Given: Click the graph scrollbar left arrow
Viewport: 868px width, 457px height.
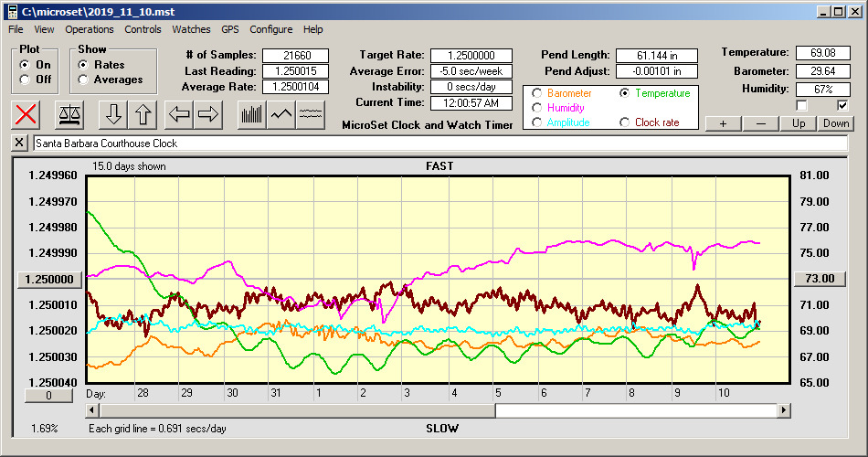Looking at the screenshot, I should (92, 410).
